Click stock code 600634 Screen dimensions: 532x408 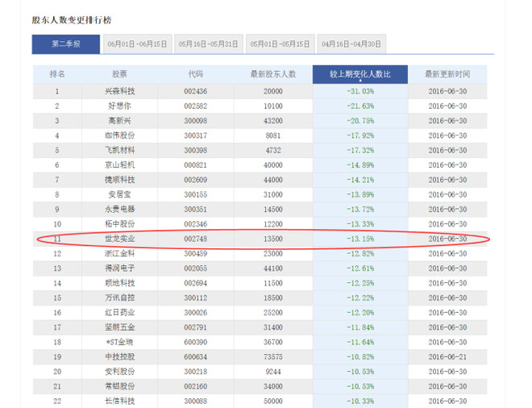196,356
